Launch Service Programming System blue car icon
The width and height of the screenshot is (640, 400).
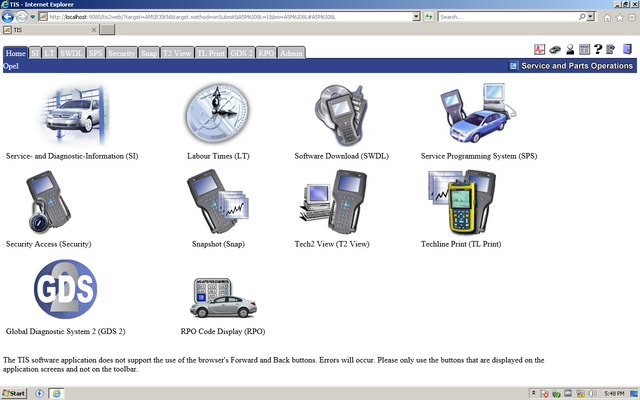tap(478, 113)
